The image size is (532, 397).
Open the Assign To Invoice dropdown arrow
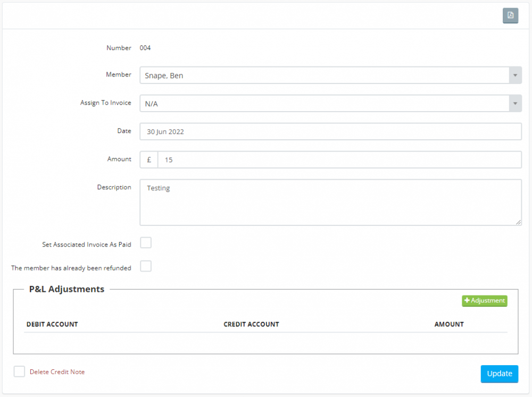[515, 104]
